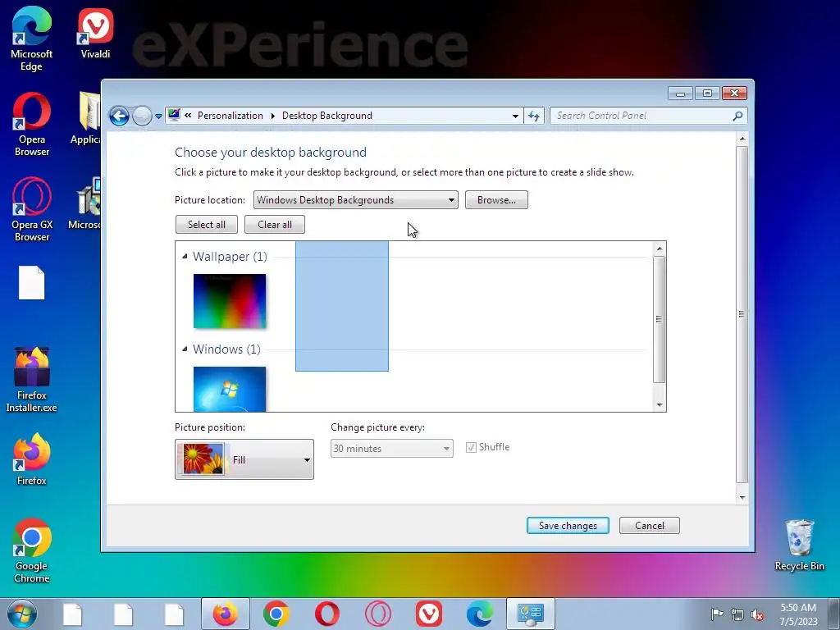Viewport: 840px width, 630px height.
Task: Open second blank document in taskbar
Action: coord(123,614)
